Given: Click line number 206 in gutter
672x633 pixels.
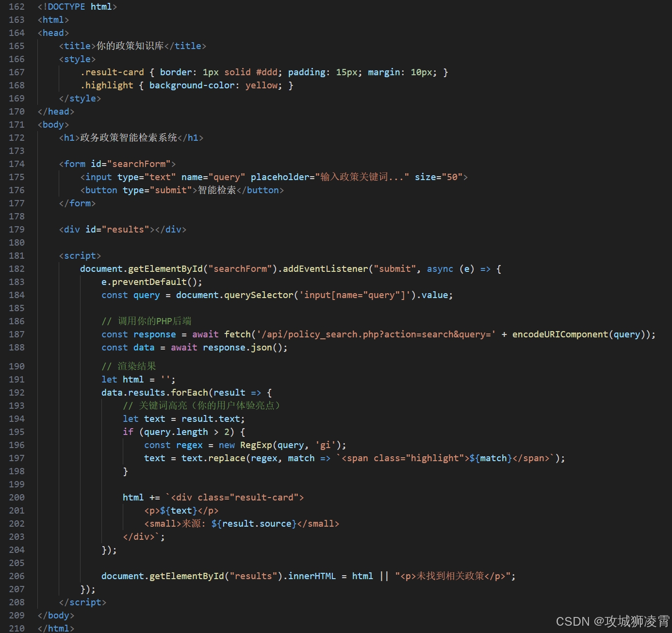Looking at the screenshot, I should tap(16, 576).
